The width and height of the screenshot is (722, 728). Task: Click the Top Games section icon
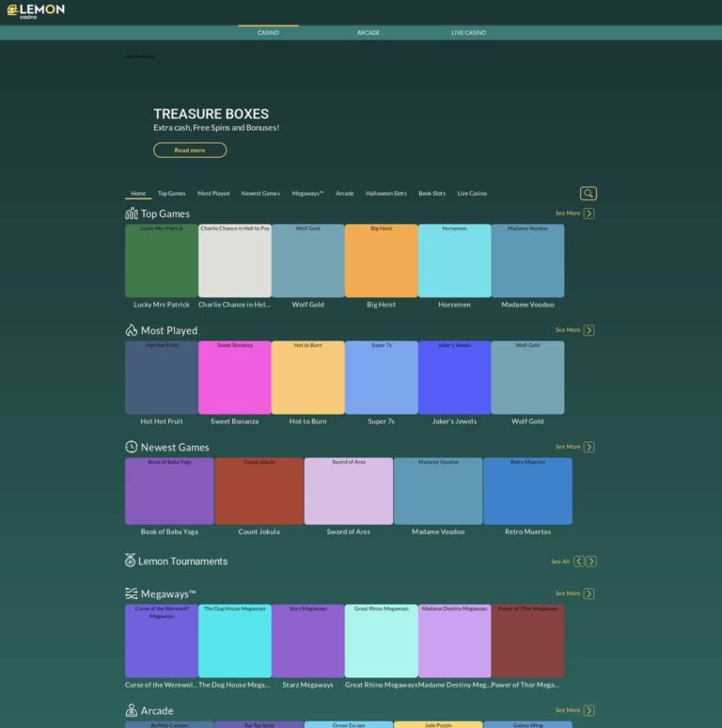click(132, 214)
